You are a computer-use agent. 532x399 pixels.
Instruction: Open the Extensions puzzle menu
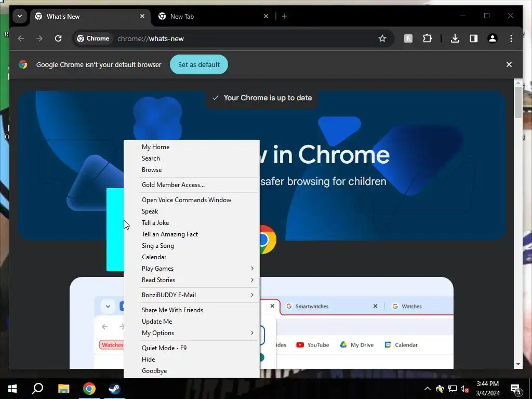(427, 38)
